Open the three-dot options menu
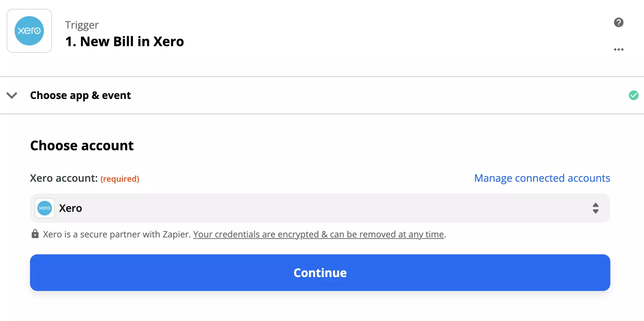The image size is (644, 321). tap(619, 49)
